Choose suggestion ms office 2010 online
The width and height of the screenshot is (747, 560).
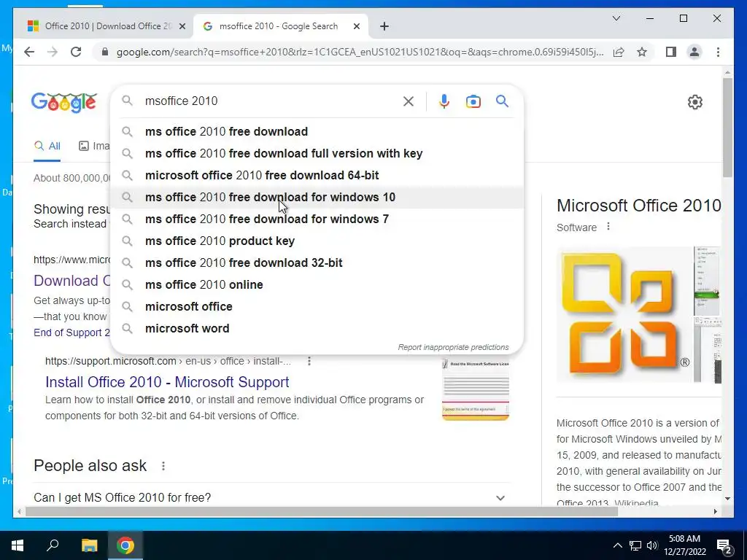pos(317,285)
